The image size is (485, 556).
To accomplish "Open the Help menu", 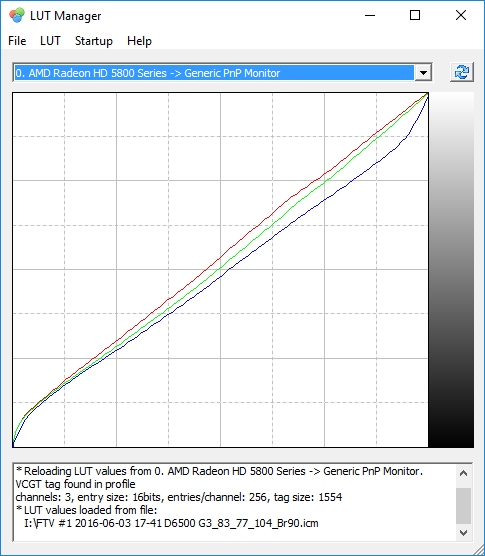I will point(139,41).
